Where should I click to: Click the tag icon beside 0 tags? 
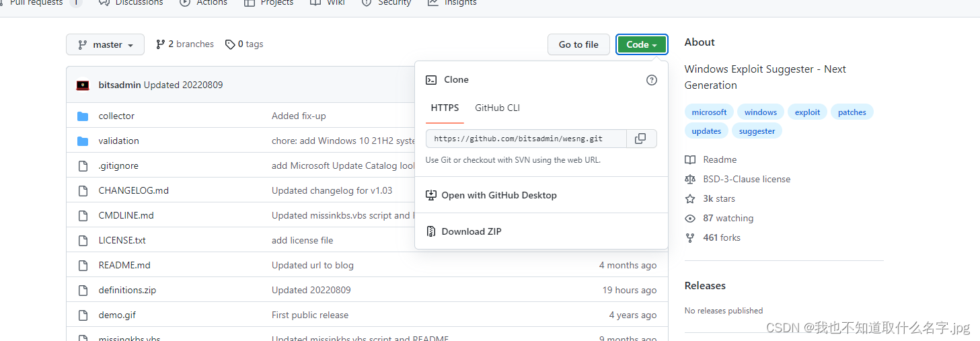coord(230,44)
